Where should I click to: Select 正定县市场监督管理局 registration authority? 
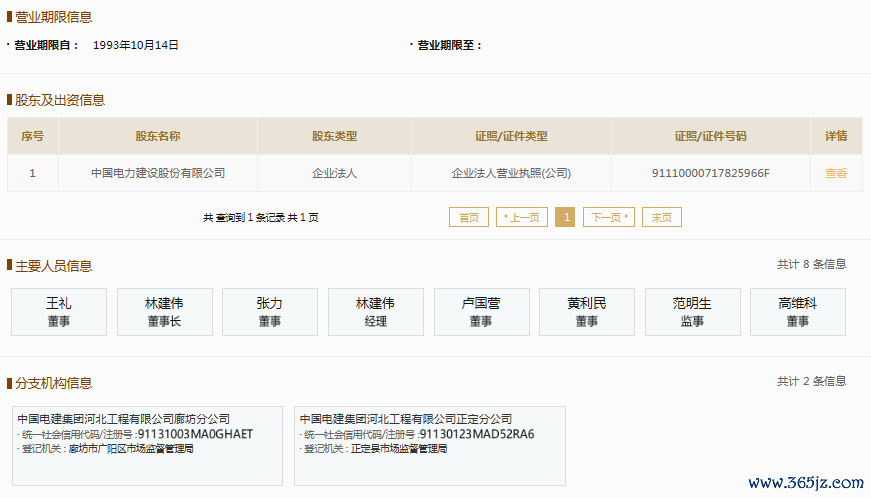[x=399, y=449]
